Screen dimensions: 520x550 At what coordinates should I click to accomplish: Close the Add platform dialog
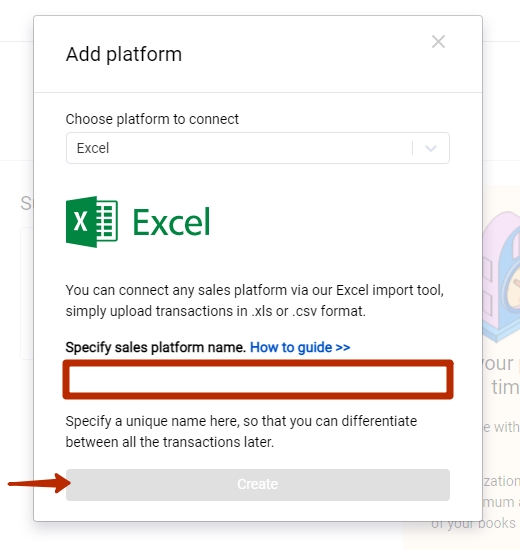tap(438, 42)
